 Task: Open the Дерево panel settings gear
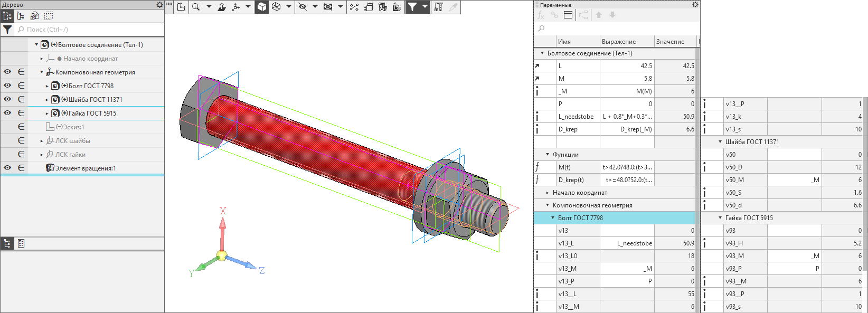coord(159,5)
